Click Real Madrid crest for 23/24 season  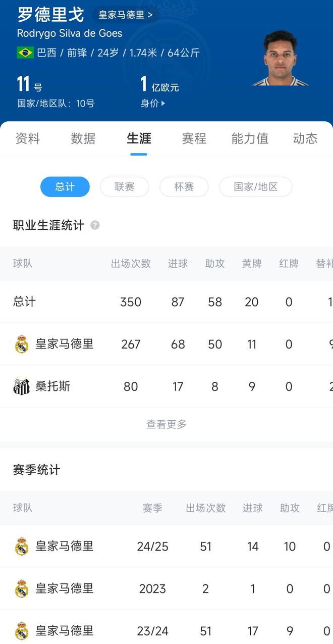point(22,631)
